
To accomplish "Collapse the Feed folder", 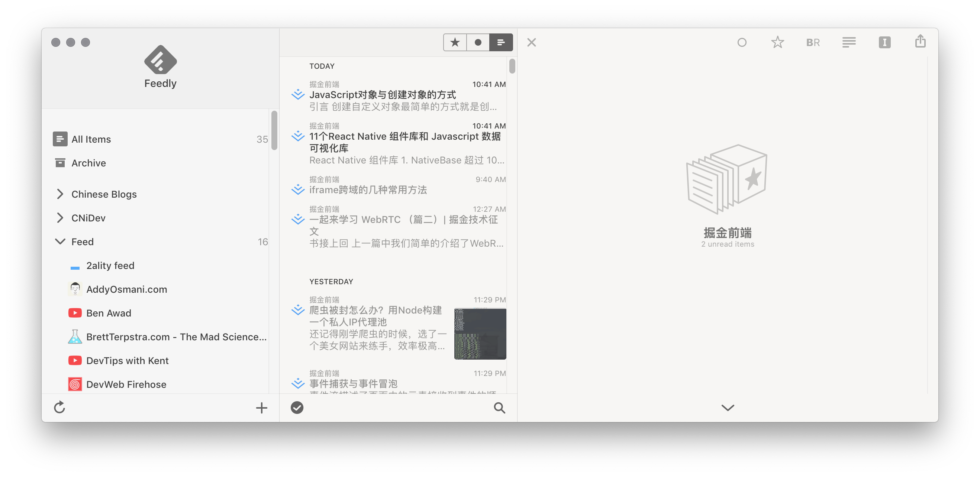I will tap(60, 242).
